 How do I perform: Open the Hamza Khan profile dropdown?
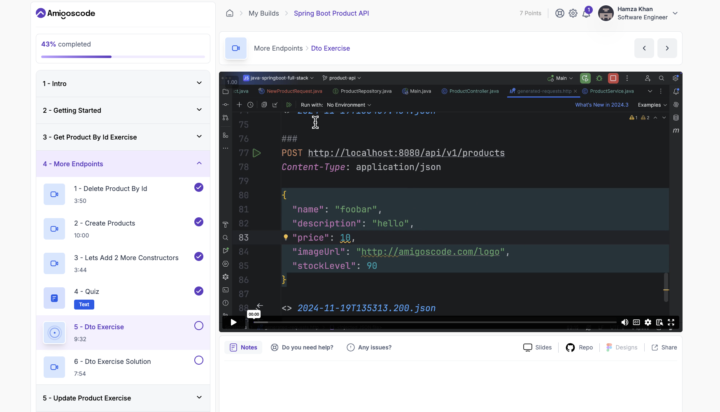tap(675, 13)
